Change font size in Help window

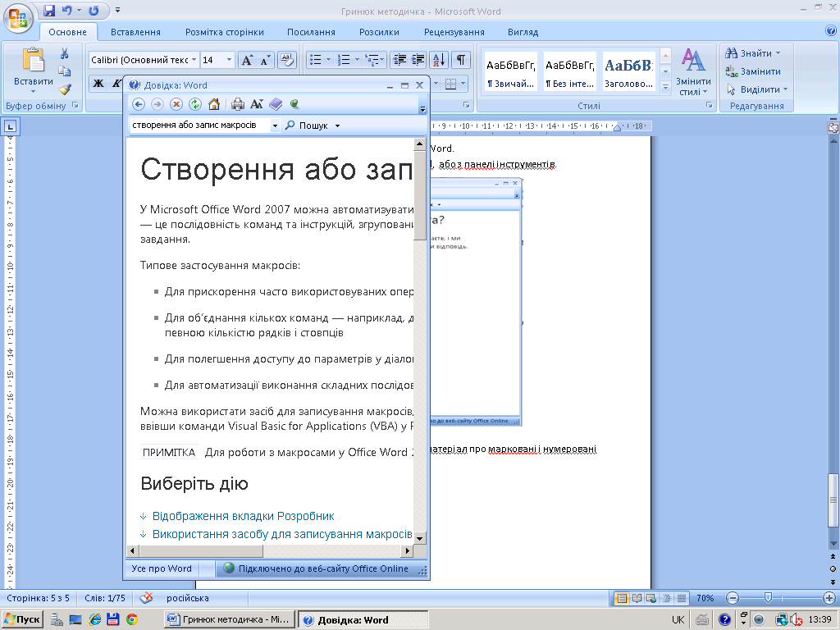pyautogui.click(x=257, y=104)
